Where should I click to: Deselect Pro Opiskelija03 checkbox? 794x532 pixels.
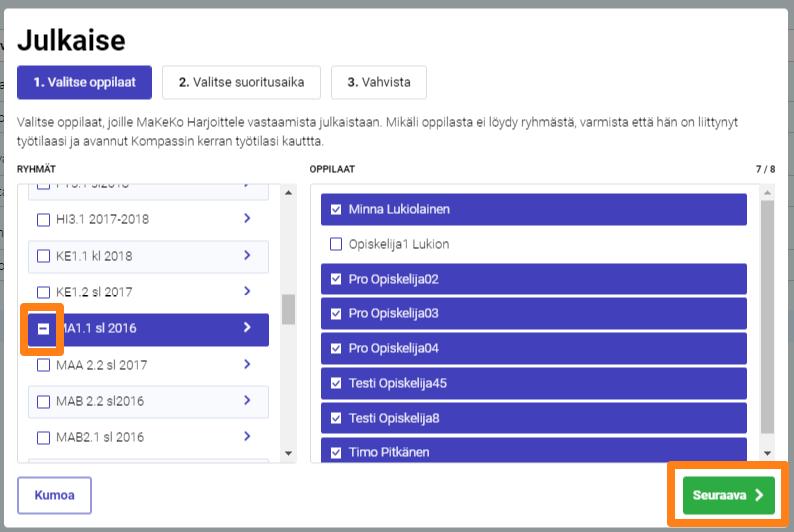336,313
